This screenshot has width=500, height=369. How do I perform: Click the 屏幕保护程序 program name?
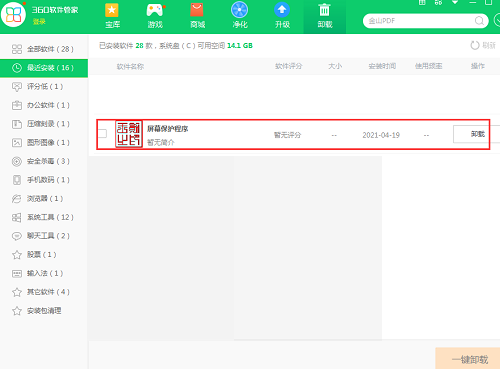168,129
